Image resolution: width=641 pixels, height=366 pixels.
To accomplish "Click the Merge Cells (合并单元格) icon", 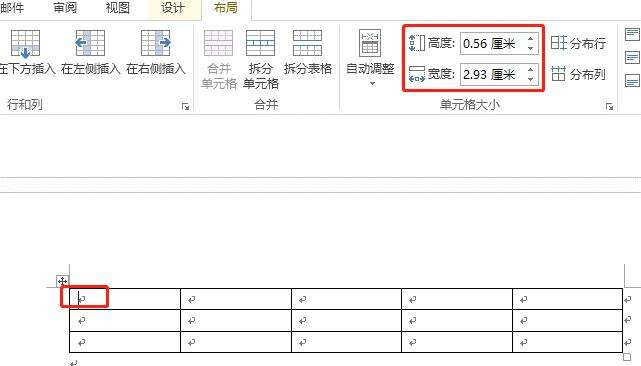I will click(218, 43).
